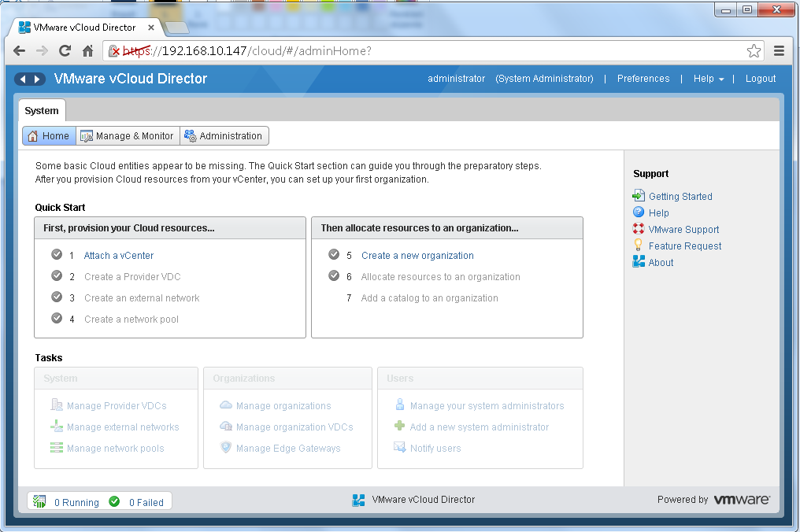Click the green failed-tasks check icon

tap(114, 501)
